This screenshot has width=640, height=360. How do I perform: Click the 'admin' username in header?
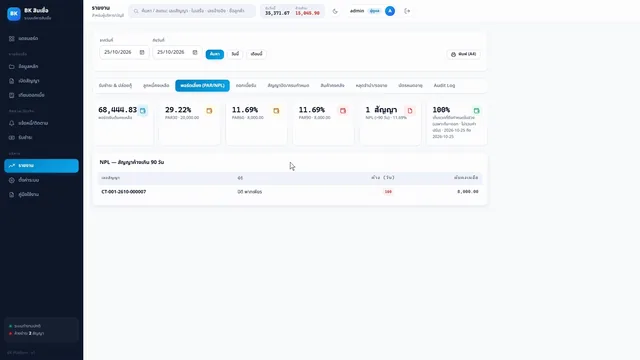[x=357, y=11]
